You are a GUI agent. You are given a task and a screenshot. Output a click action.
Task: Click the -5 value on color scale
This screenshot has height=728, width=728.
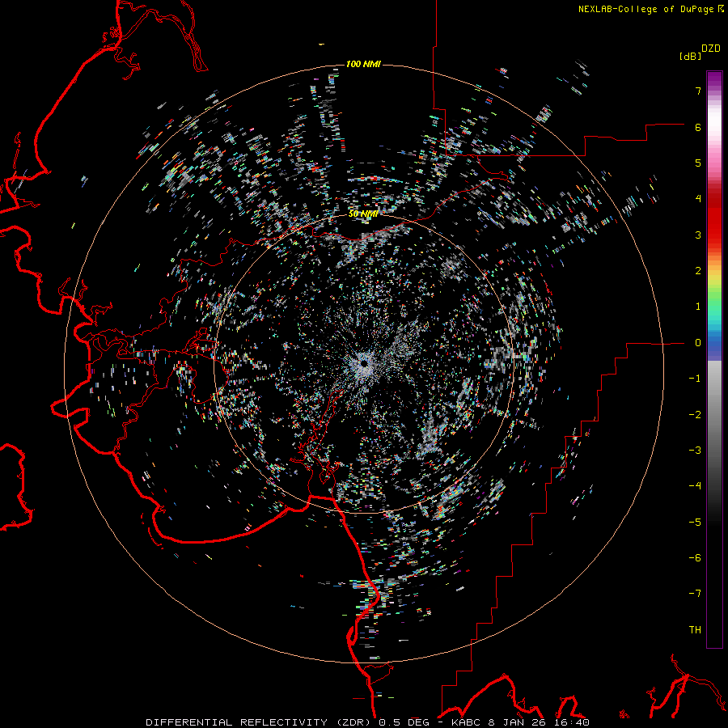point(695,523)
